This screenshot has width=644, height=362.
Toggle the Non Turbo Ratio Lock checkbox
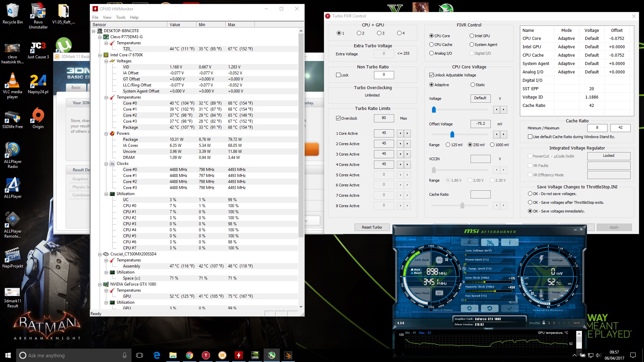point(338,75)
